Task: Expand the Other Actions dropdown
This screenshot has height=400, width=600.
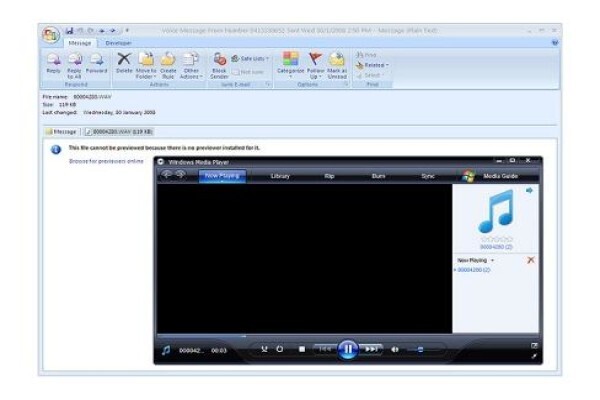Action: tap(191, 65)
